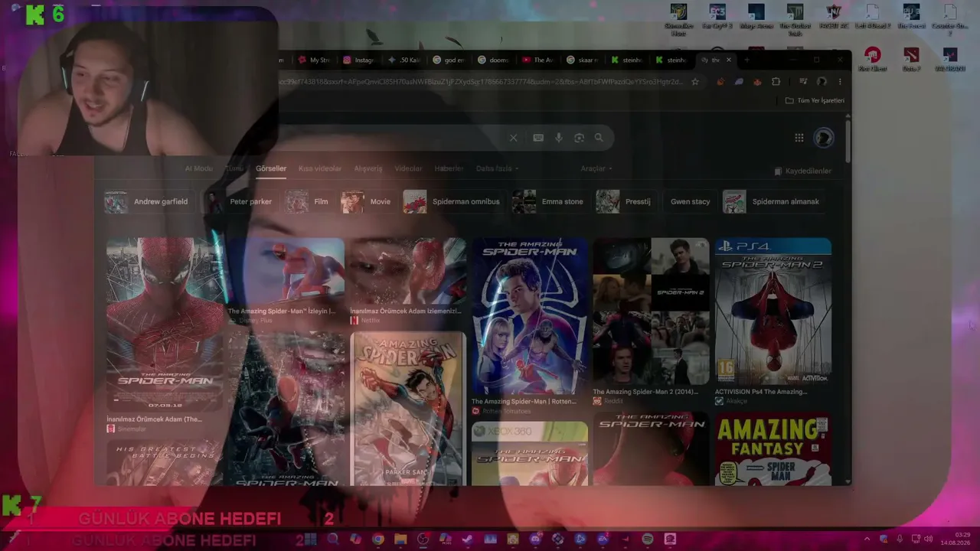Open Chrome's three-dot menu

[840, 82]
